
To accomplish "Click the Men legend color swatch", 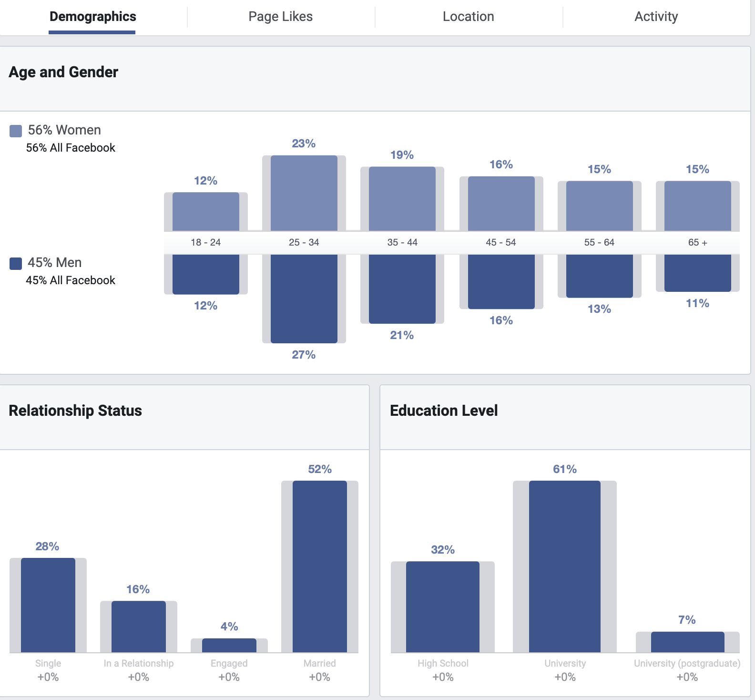I will pos(16,263).
